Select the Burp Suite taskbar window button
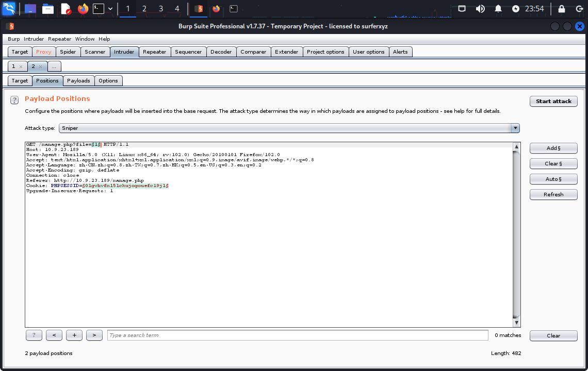This screenshot has height=371, width=588. [199, 9]
